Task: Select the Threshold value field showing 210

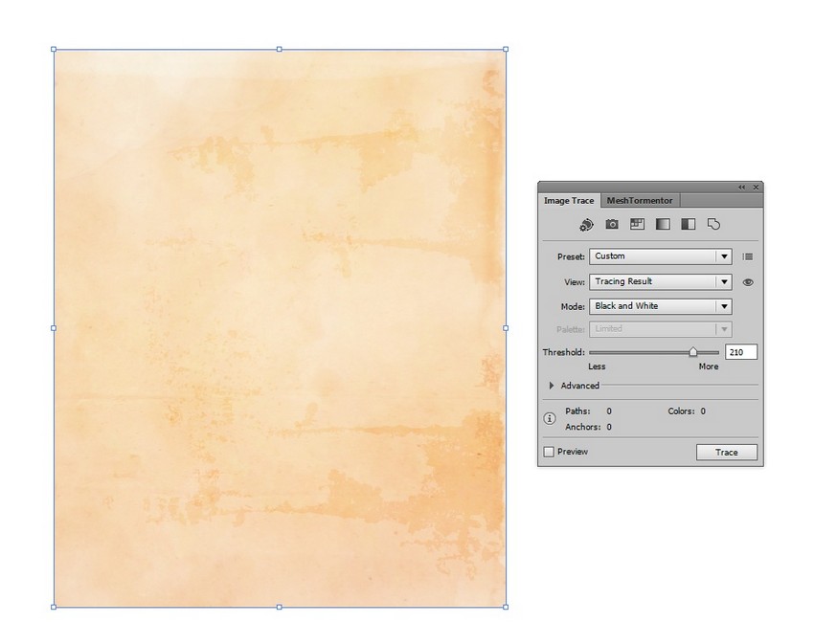Action: coord(742,352)
